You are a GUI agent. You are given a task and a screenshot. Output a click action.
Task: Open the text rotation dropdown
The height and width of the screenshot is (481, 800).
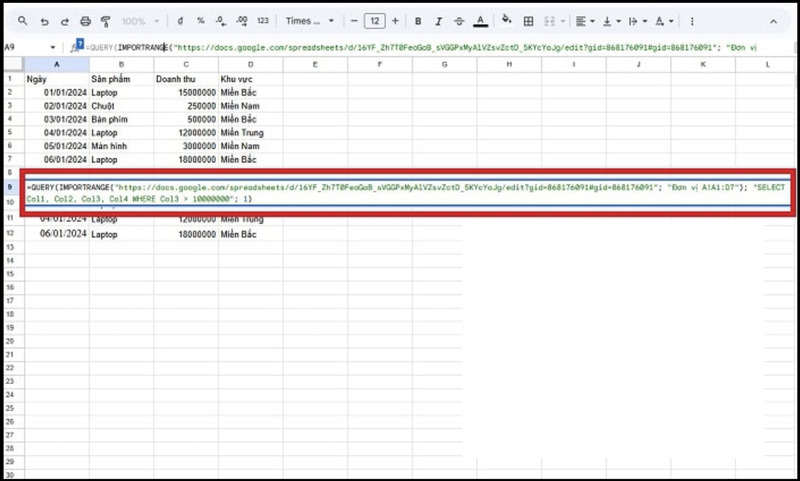point(664,21)
